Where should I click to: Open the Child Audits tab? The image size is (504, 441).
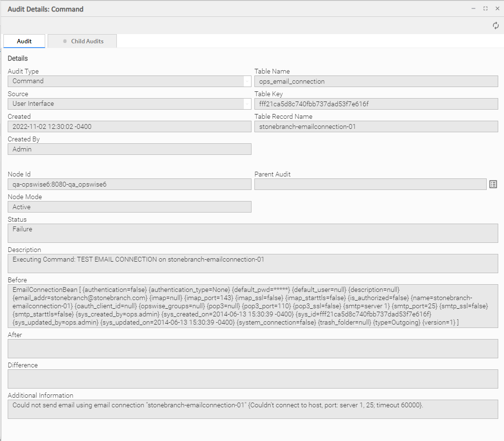coord(83,41)
